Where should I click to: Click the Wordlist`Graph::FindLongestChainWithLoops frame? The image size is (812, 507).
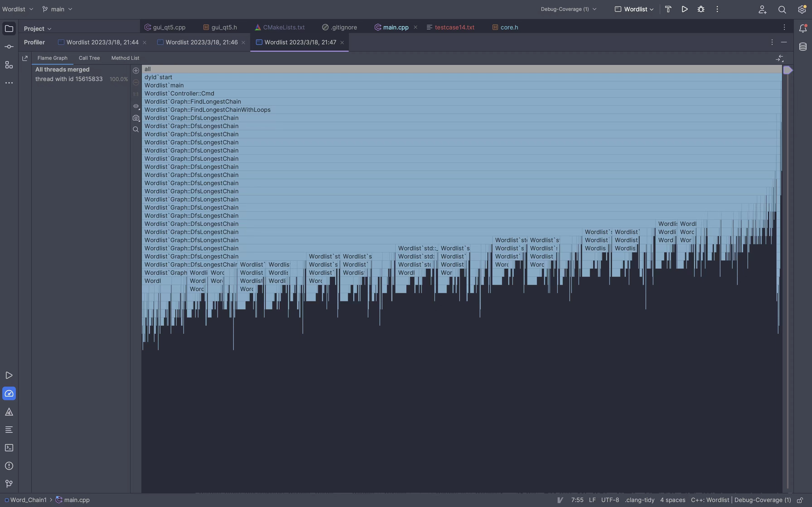pos(462,110)
